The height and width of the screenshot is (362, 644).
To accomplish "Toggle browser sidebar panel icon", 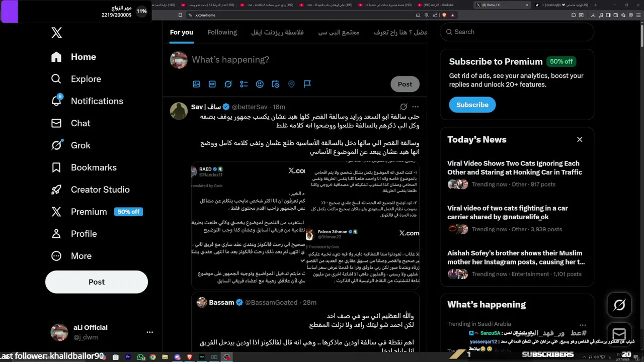I will pyautogui.click(x=608, y=15).
